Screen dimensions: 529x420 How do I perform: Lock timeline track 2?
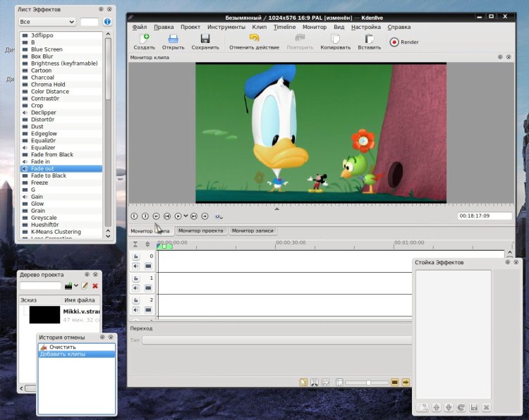(136, 301)
